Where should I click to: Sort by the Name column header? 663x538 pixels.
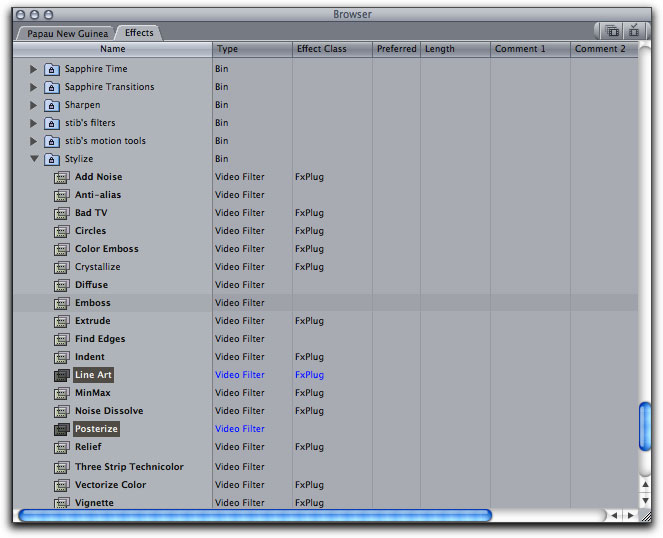point(113,49)
